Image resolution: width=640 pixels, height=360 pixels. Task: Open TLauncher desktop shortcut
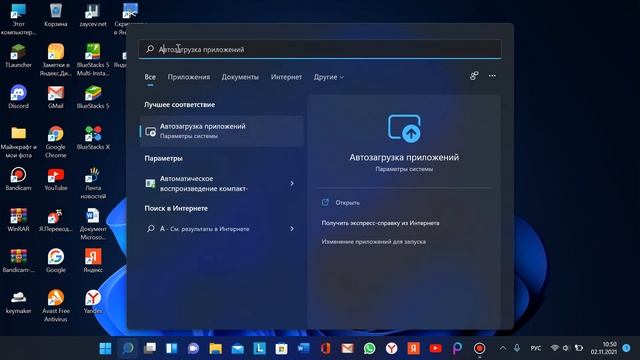18,56
